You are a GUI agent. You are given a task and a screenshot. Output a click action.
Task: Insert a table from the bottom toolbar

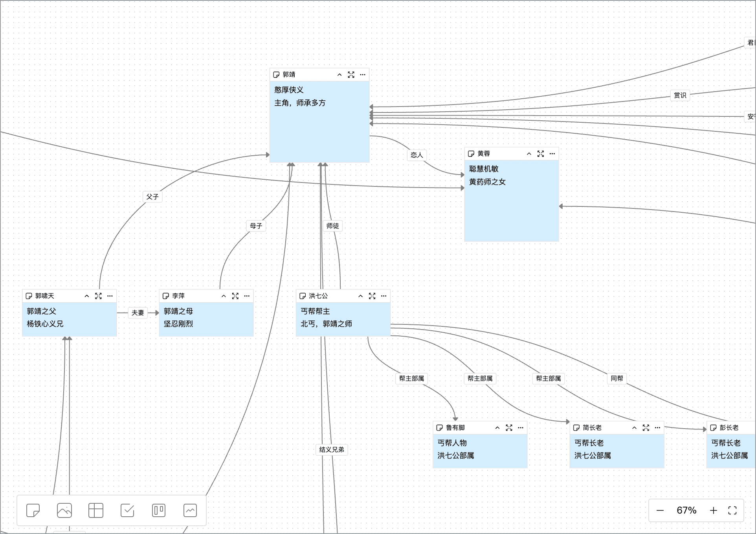pyautogui.click(x=96, y=510)
